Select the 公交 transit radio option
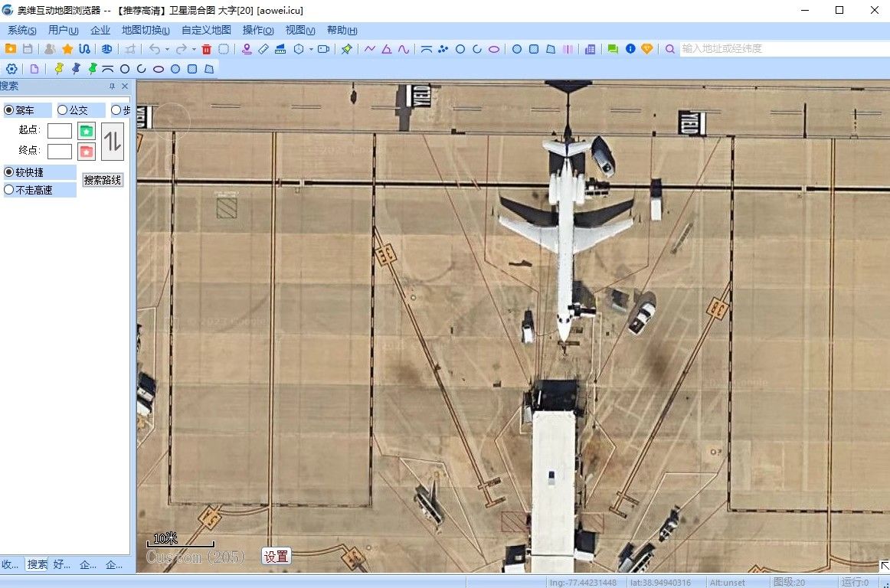Viewport: 890px width, 588px height. click(63, 110)
